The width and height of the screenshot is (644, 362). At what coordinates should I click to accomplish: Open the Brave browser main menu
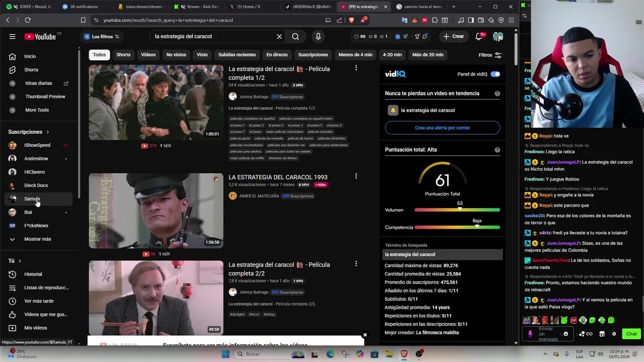(x=511, y=20)
